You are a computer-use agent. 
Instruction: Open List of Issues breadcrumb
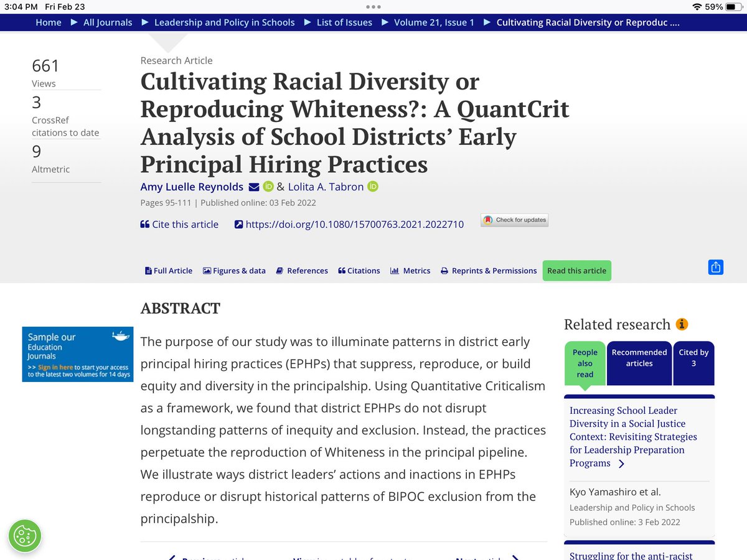click(x=344, y=22)
